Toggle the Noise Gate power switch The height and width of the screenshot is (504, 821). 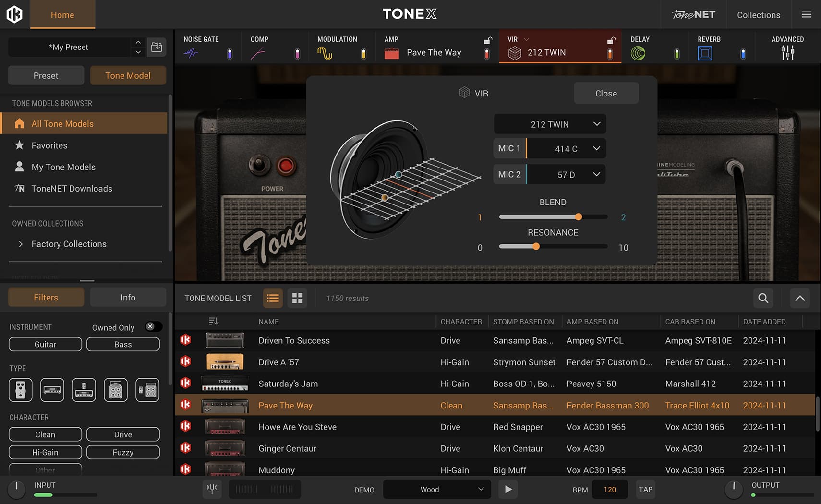pos(229,54)
